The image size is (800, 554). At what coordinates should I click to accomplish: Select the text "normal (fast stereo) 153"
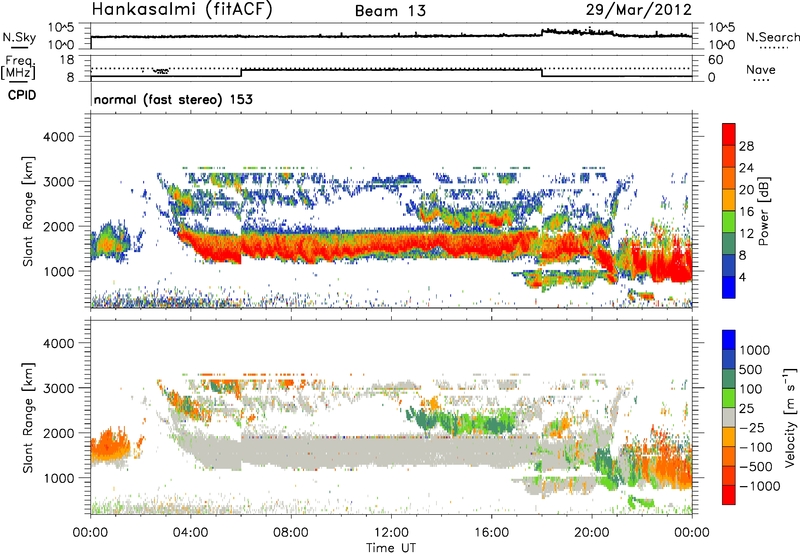173,99
